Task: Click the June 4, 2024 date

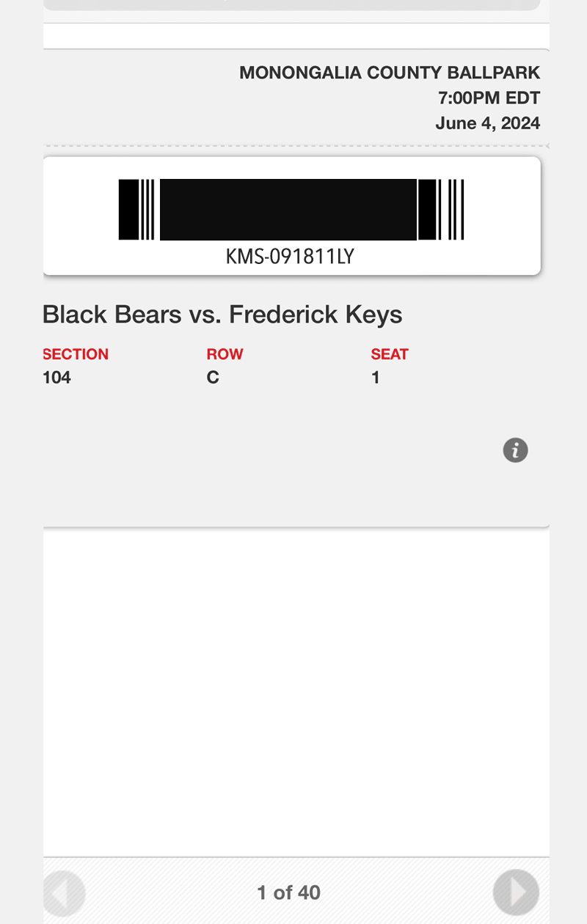Action: 487,123
